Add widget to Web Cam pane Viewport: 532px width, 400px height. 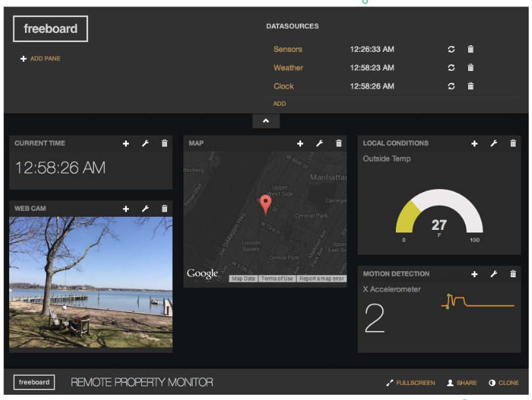point(126,209)
